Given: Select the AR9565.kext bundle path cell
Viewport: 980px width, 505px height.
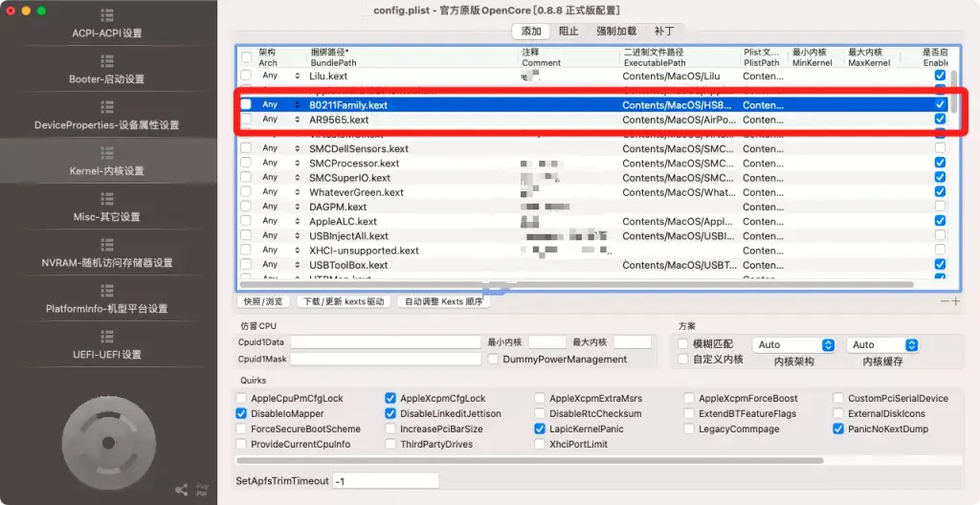Looking at the screenshot, I should [x=339, y=120].
